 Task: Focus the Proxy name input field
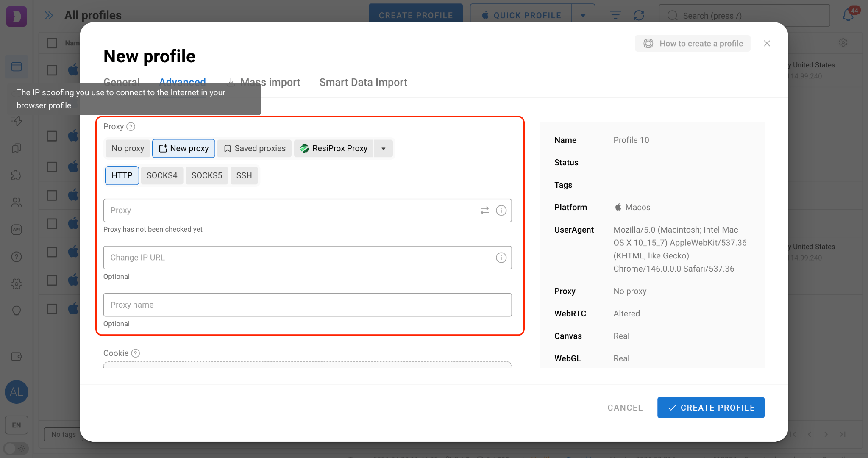(307, 305)
